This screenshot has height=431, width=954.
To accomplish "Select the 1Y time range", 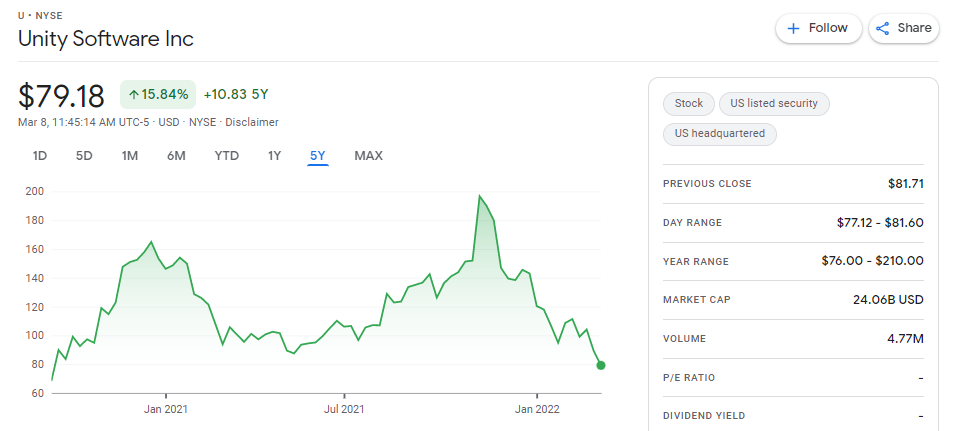I will pyautogui.click(x=274, y=156).
